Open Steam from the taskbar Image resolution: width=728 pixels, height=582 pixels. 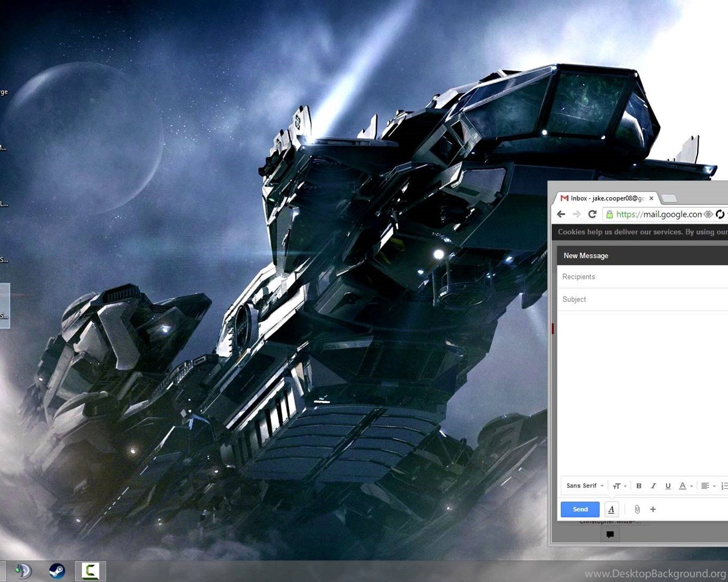[57, 571]
